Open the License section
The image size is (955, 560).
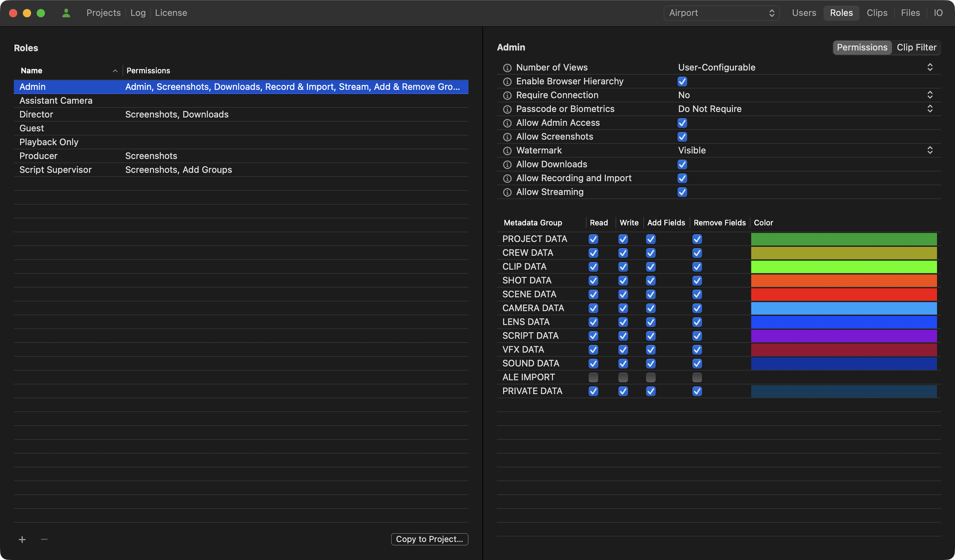171,13
